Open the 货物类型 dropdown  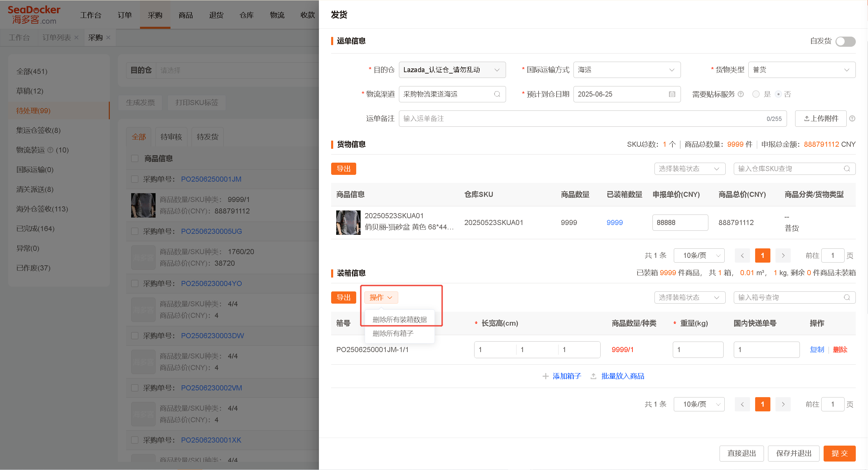click(802, 70)
